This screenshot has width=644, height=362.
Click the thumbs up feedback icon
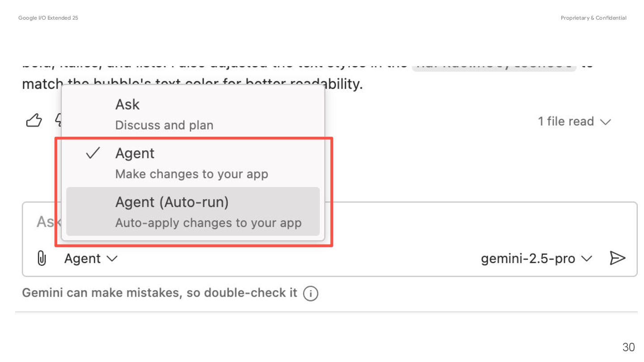point(34,120)
